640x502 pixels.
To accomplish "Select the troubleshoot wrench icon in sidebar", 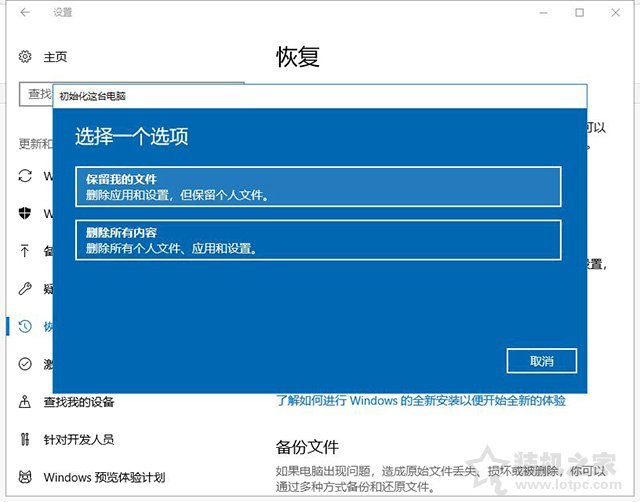I will click(25, 289).
